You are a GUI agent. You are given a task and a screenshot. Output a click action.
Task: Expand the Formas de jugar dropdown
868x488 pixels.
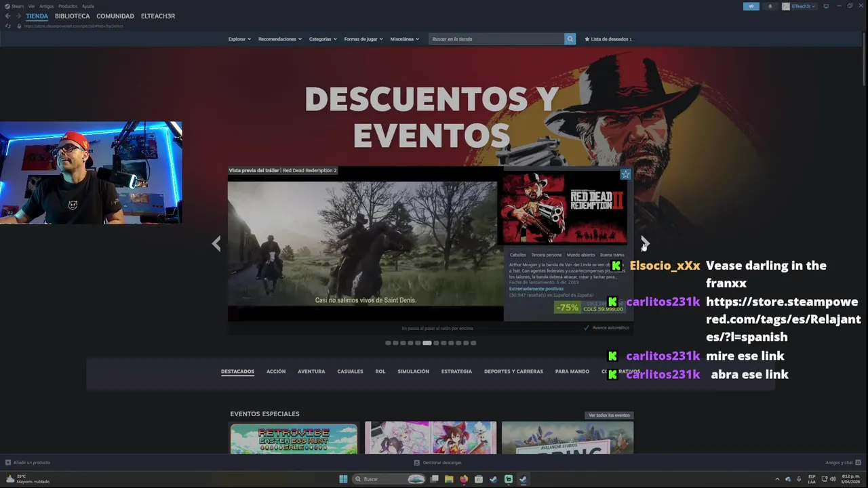pos(363,39)
